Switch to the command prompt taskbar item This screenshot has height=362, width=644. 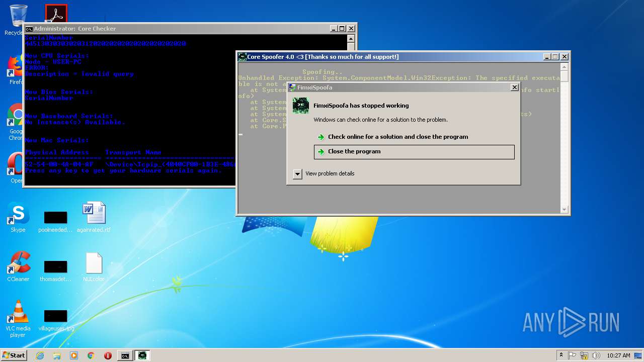pos(125,355)
